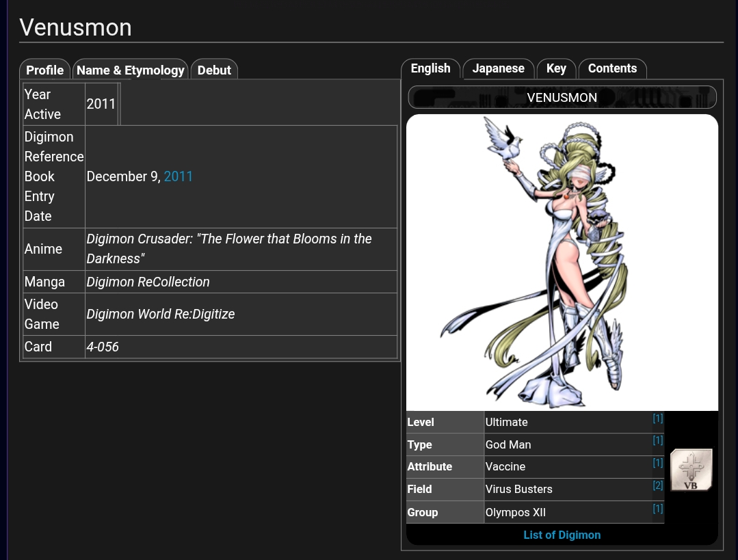Open the Contents tab in the infobox
The image size is (738, 560).
(x=612, y=68)
